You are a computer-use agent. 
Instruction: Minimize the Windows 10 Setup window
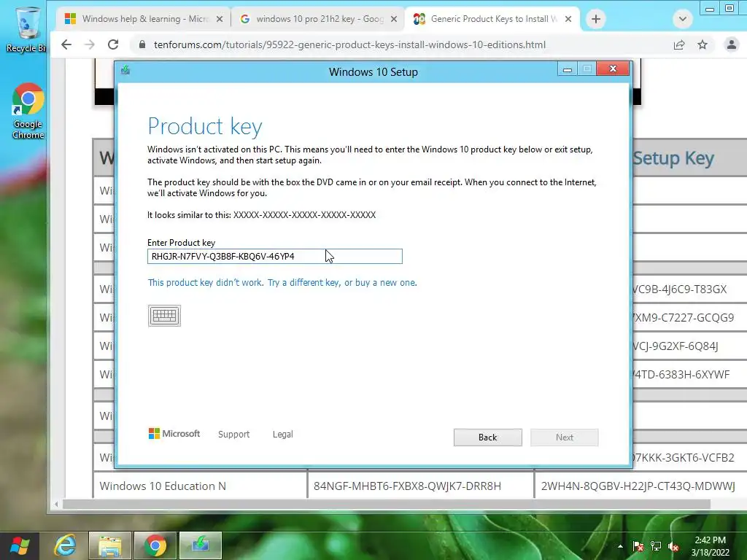point(567,69)
